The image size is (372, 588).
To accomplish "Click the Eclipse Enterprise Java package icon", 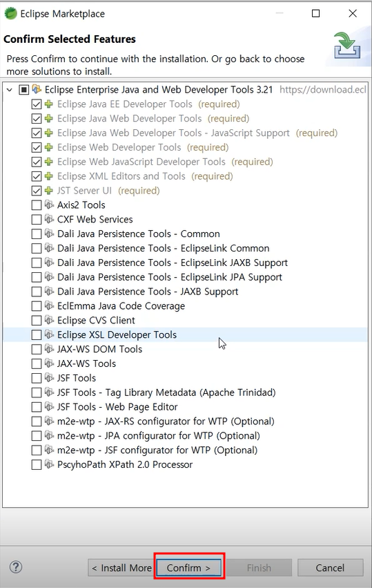I will click(37, 89).
